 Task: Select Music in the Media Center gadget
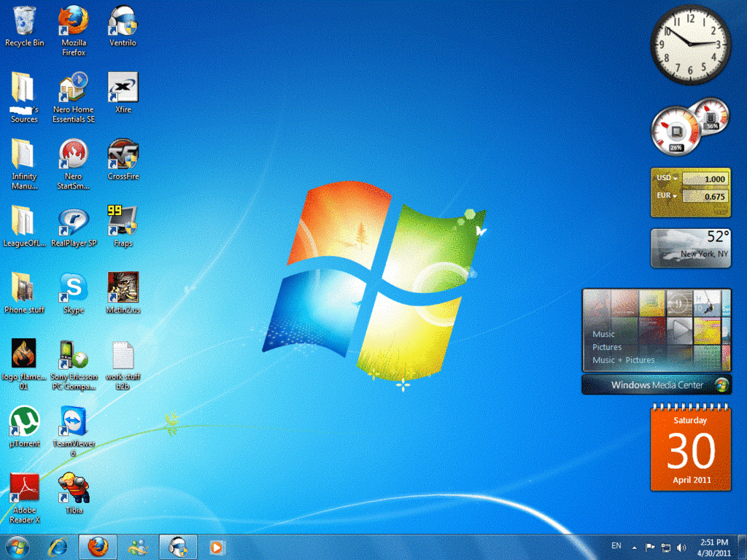[603, 334]
